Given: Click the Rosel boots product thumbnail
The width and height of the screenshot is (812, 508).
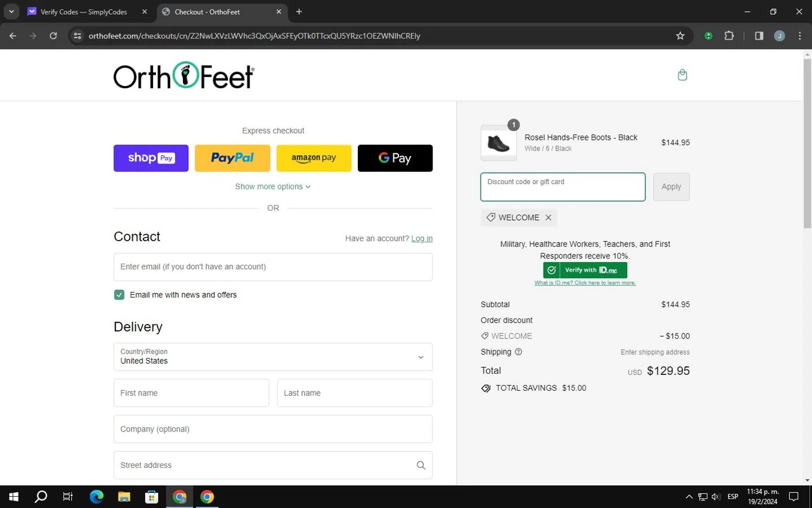Looking at the screenshot, I should [499, 143].
